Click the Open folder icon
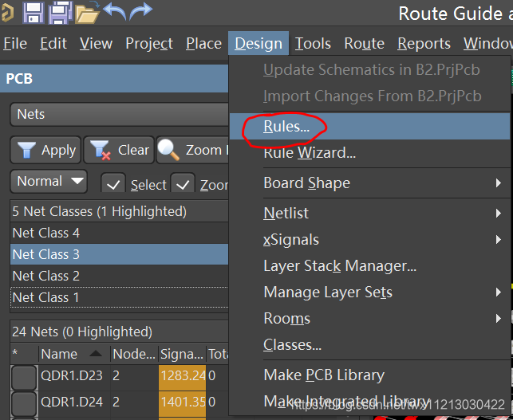The width and height of the screenshot is (513, 420). tap(87, 13)
